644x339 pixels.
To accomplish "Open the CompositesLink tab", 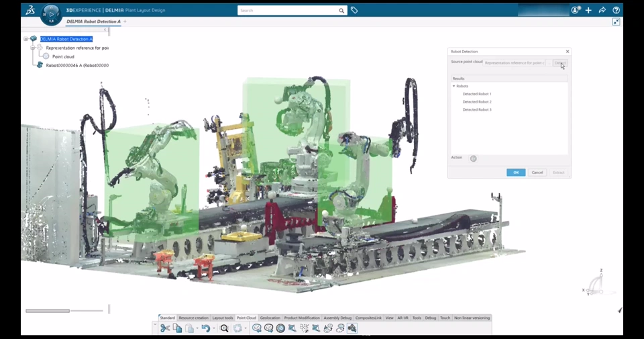I will [368, 318].
